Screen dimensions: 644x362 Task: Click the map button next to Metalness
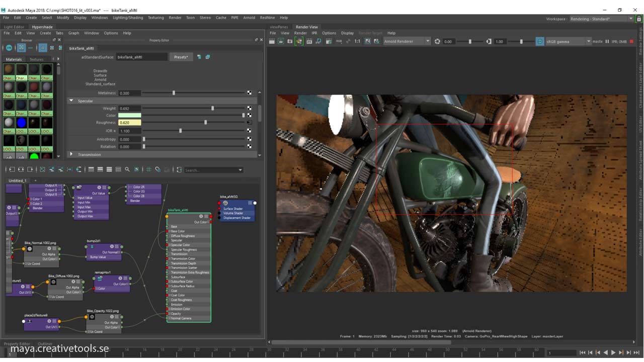coord(249,93)
